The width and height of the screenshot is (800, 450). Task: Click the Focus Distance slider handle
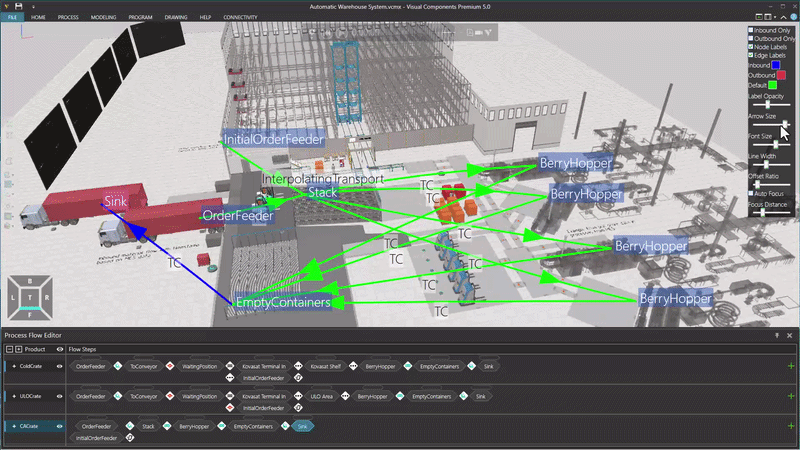(x=762, y=213)
